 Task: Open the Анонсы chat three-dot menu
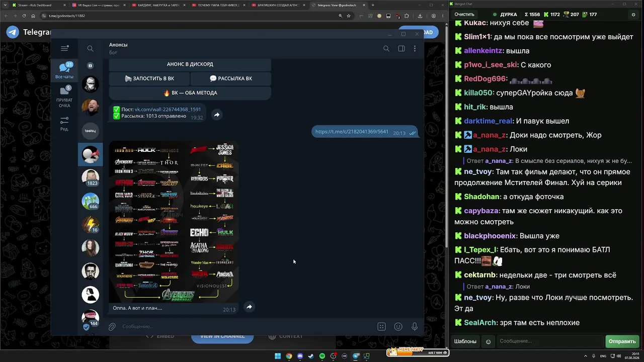tap(415, 49)
